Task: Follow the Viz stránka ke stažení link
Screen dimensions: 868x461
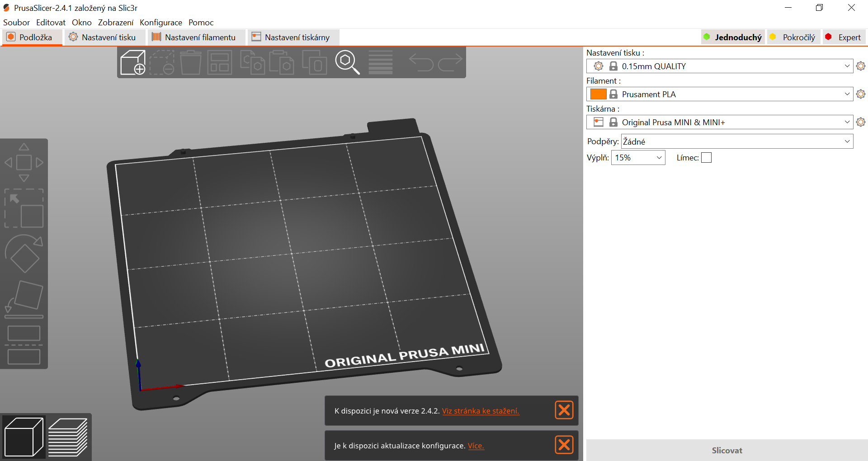Action: tap(481, 411)
